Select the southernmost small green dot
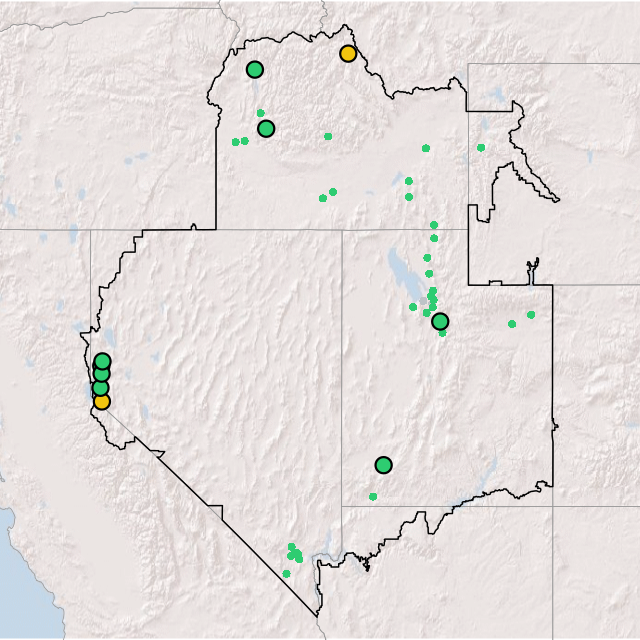The height and width of the screenshot is (640, 640). coord(286,573)
